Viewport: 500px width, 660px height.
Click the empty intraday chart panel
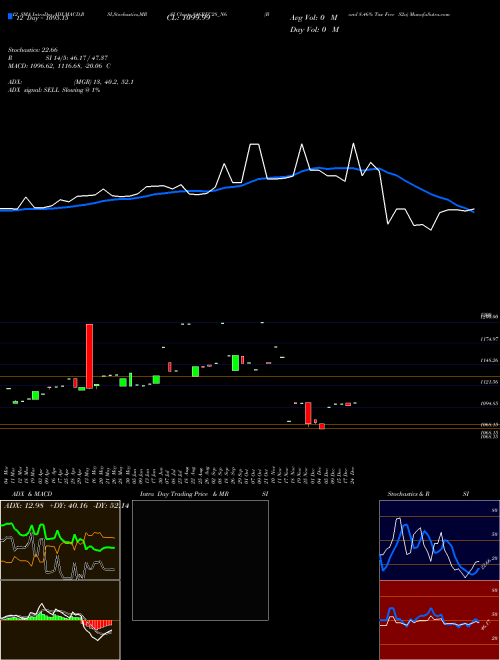coord(200,560)
